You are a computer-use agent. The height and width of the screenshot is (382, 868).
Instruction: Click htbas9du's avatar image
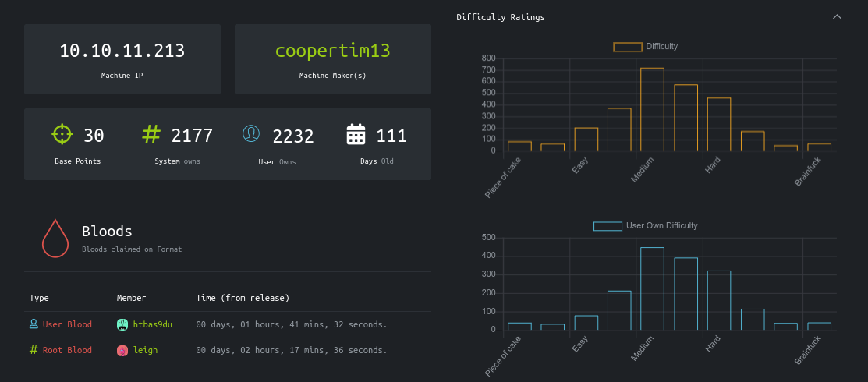click(122, 324)
